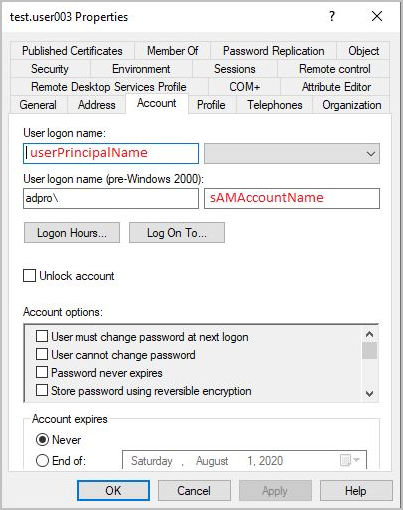Open the Attribute Editor tab
The image size is (403, 510).
point(336,87)
